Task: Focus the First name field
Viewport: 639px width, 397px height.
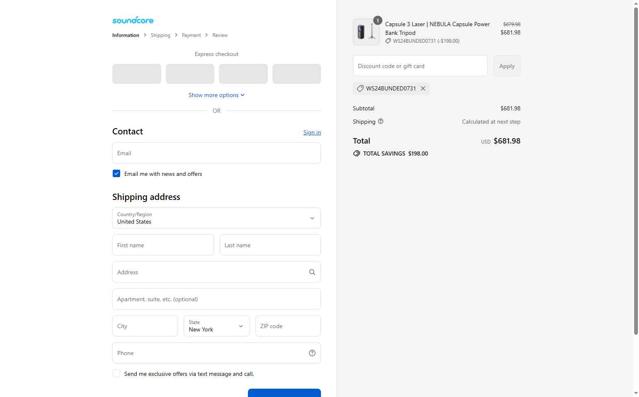Action: tap(163, 245)
